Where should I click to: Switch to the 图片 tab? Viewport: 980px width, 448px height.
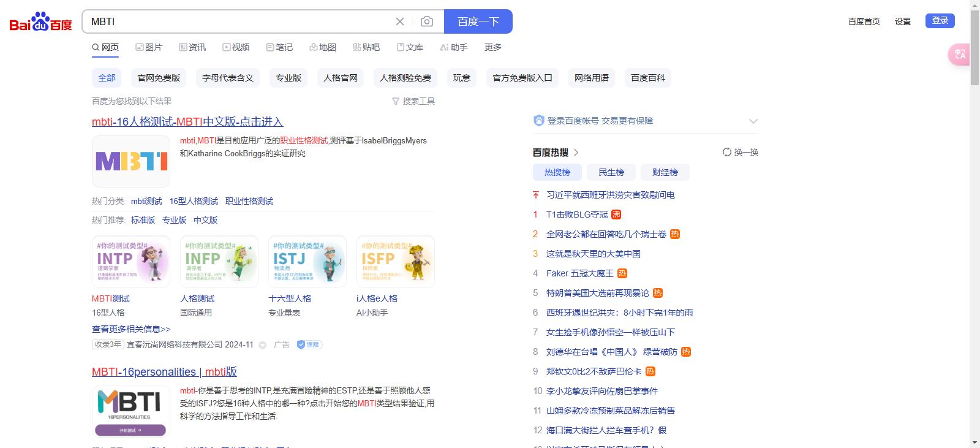click(149, 47)
